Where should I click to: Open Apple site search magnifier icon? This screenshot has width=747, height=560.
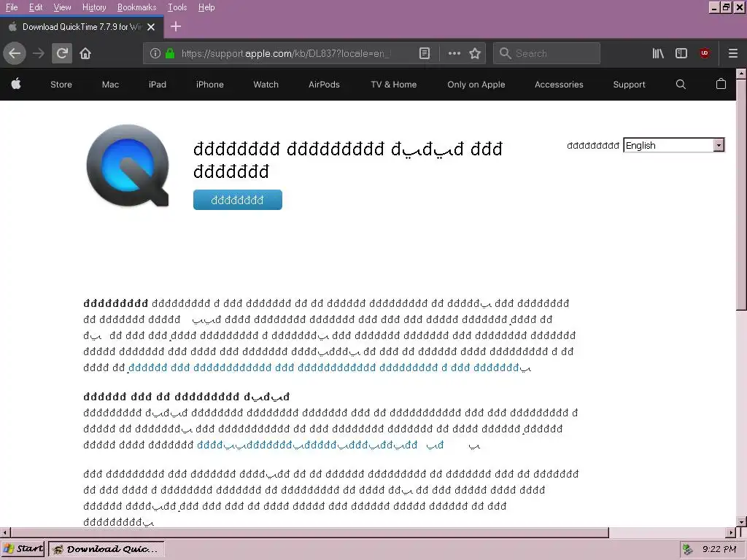(681, 85)
